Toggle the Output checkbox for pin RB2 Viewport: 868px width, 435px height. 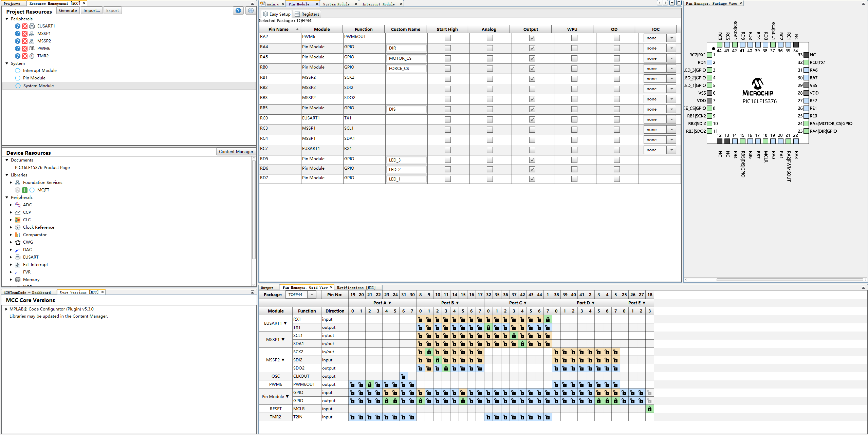click(532, 89)
